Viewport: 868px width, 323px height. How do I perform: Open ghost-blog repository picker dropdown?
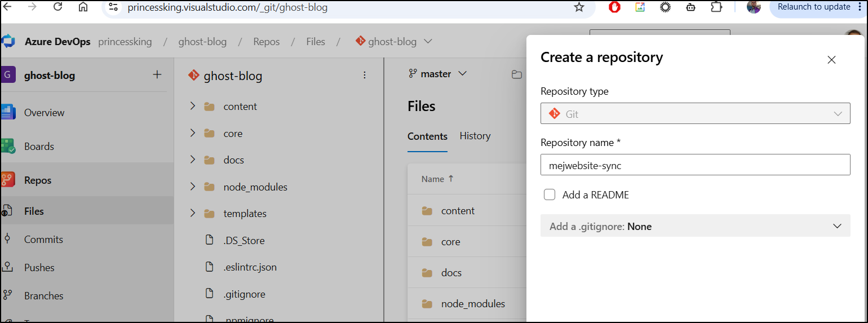(393, 42)
